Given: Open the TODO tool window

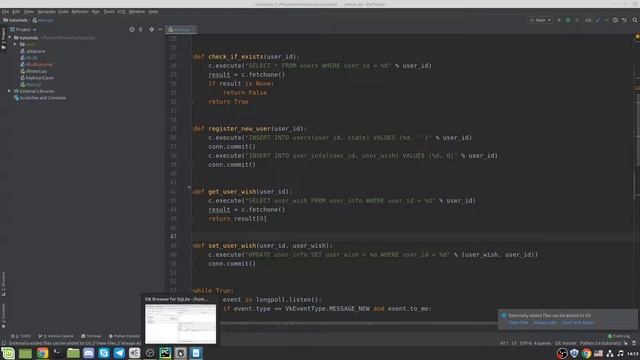Looking at the screenshot, I should tap(21, 336).
